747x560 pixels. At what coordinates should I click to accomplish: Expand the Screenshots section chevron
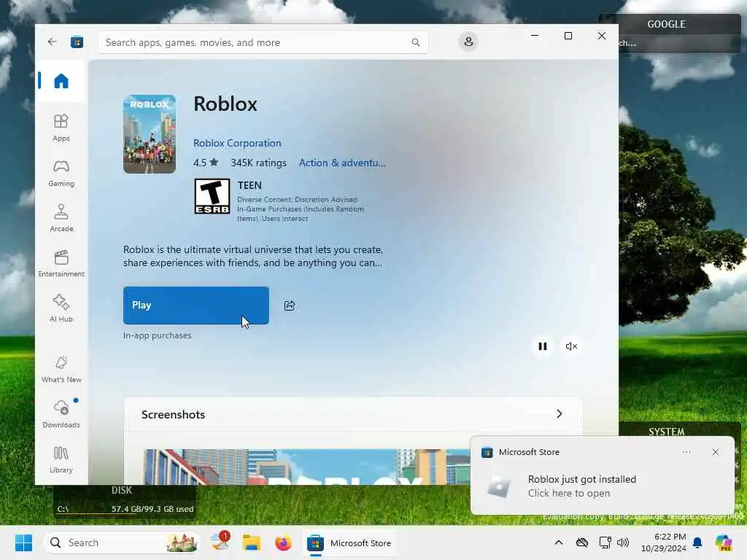coord(560,414)
